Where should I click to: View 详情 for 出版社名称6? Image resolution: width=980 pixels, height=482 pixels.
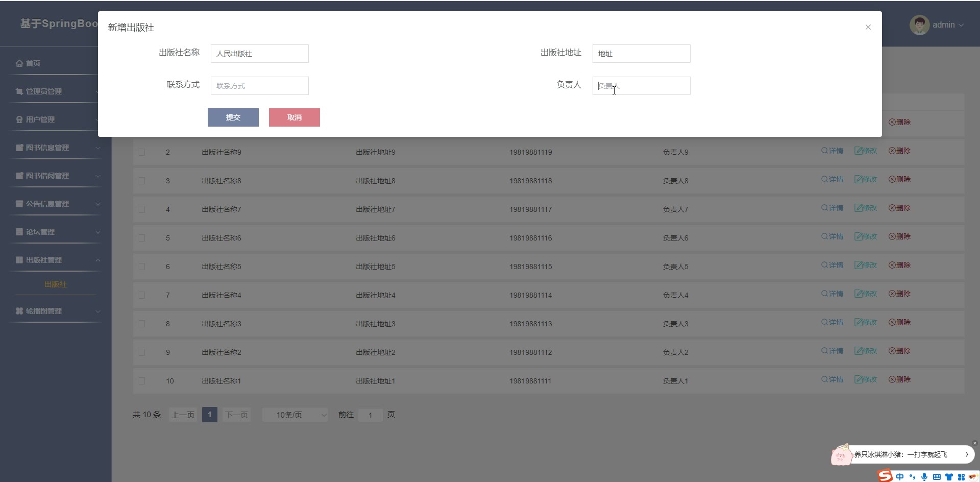pyautogui.click(x=832, y=236)
